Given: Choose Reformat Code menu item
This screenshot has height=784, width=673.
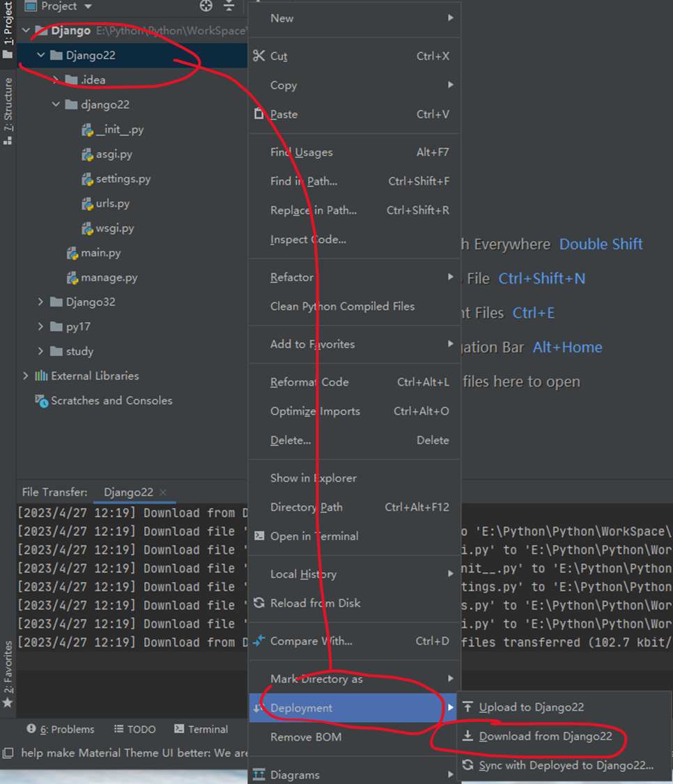Looking at the screenshot, I should point(355,382).
